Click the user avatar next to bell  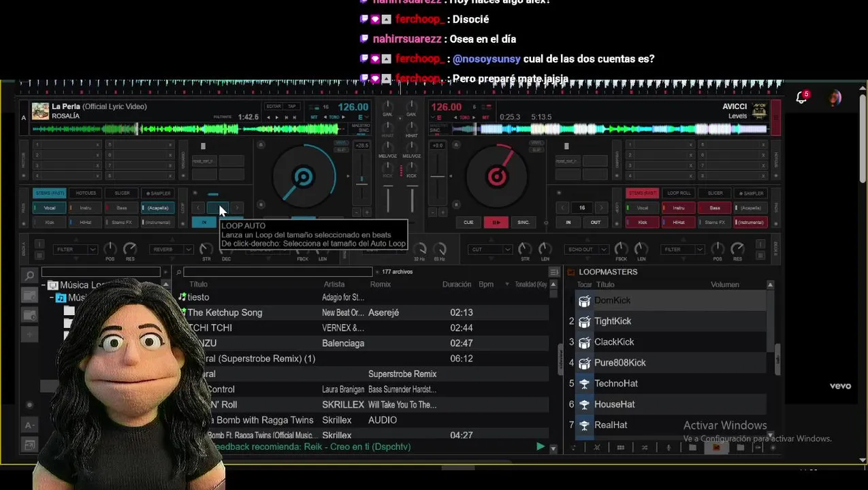(835, 98)
